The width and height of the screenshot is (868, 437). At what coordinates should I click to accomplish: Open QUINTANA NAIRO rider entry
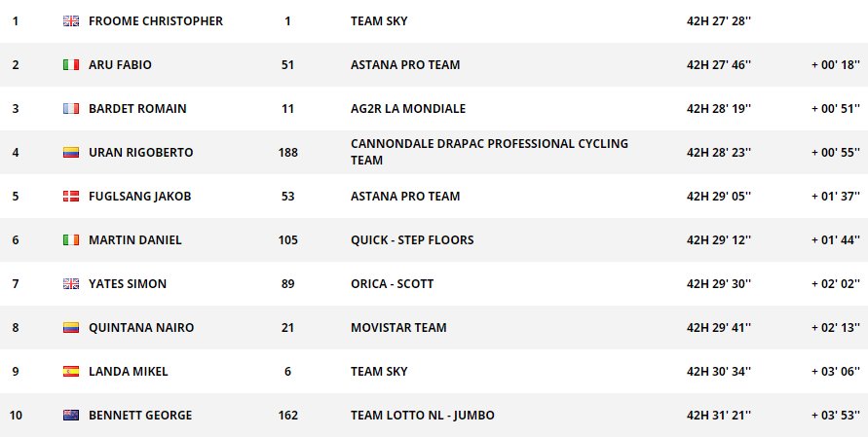(x=141, y=328)
